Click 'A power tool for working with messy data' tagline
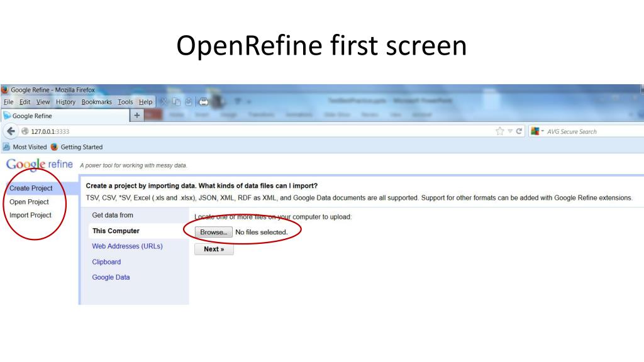Image resolution: width=644 pixels, height=362 pixels. (133, 165)
